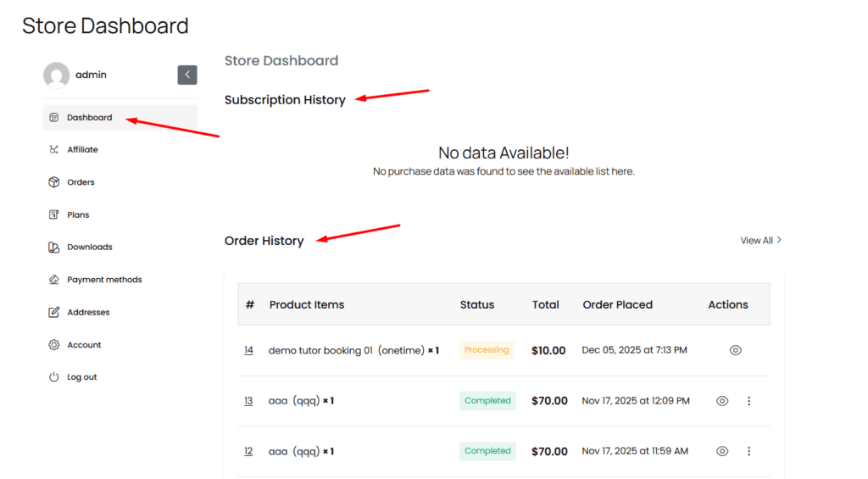Go to the Addresses menu item

(88, 313)
